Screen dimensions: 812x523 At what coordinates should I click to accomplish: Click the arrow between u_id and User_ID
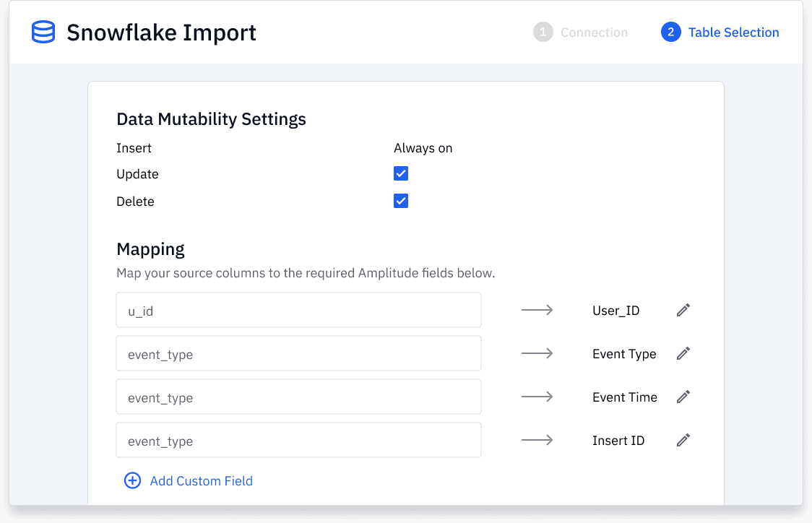tap(537, 309)
